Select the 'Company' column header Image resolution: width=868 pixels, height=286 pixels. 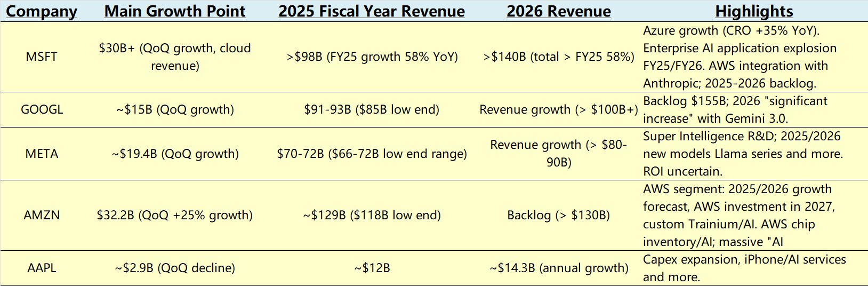pyautogui.click(x=42, y=11)
